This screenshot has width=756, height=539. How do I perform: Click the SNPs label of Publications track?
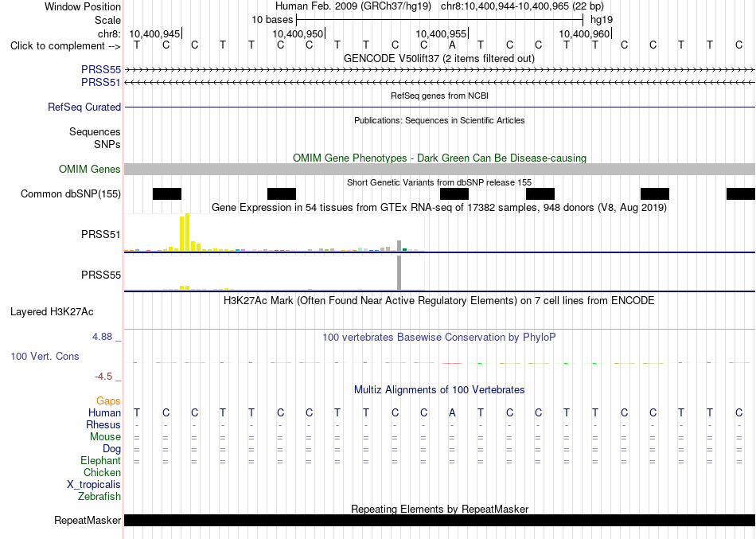click(107, 144)
